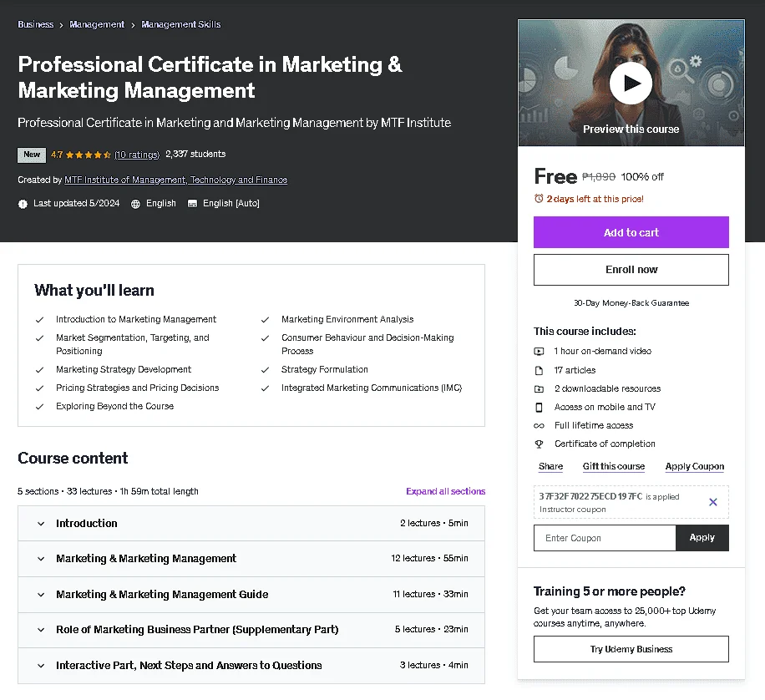The image size is (765, 700).
Task: Open the Share option
Action: coord(550,466)
